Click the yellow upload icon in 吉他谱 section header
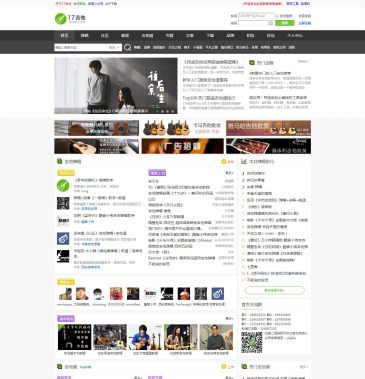This screenshot has height=379, width=365. (224, 367)
